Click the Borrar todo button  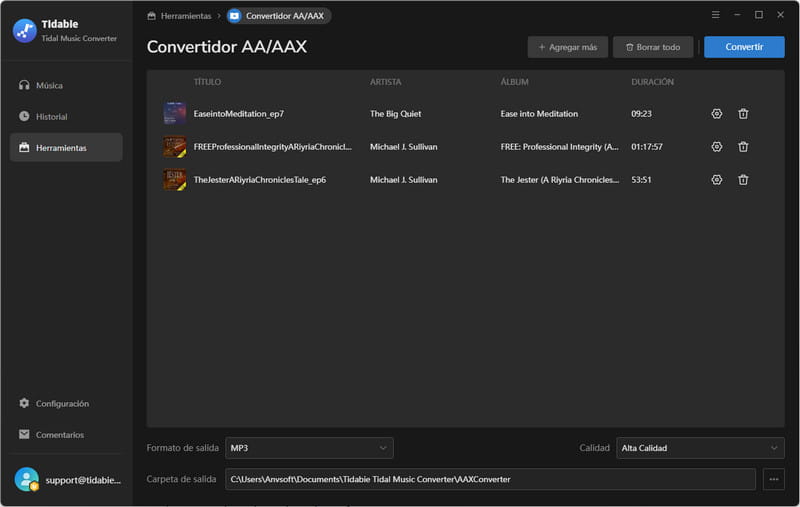click(653, 47)
